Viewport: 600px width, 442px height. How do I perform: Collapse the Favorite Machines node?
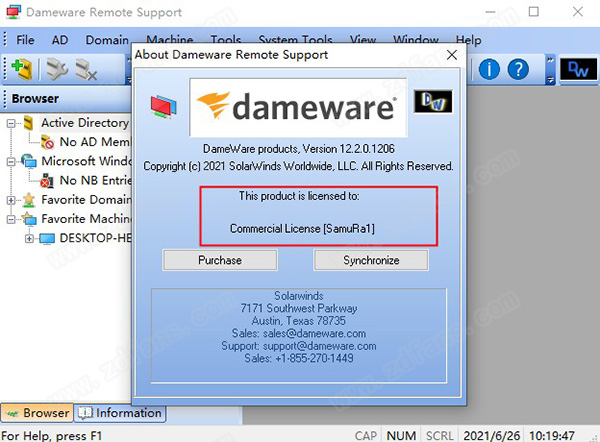pyautogui.click(x=11, y=219)
